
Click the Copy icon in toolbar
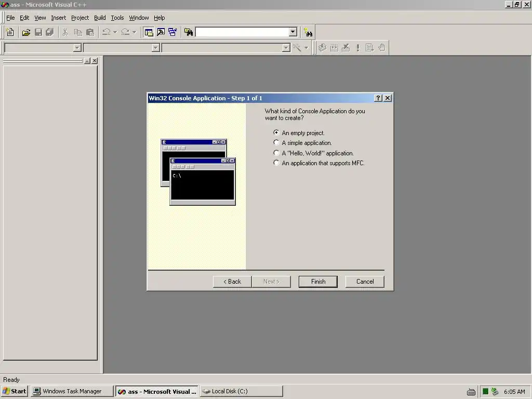point(78,32)
